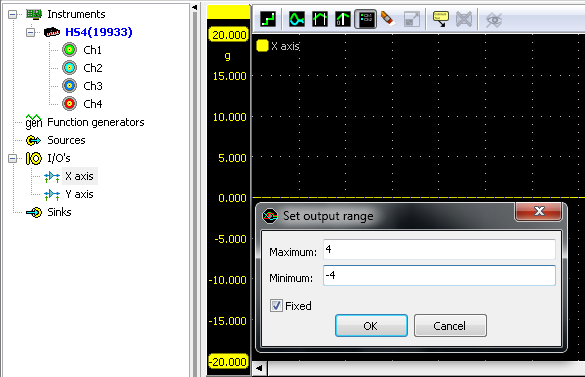Confirm the range with OK

coord(371,326)
